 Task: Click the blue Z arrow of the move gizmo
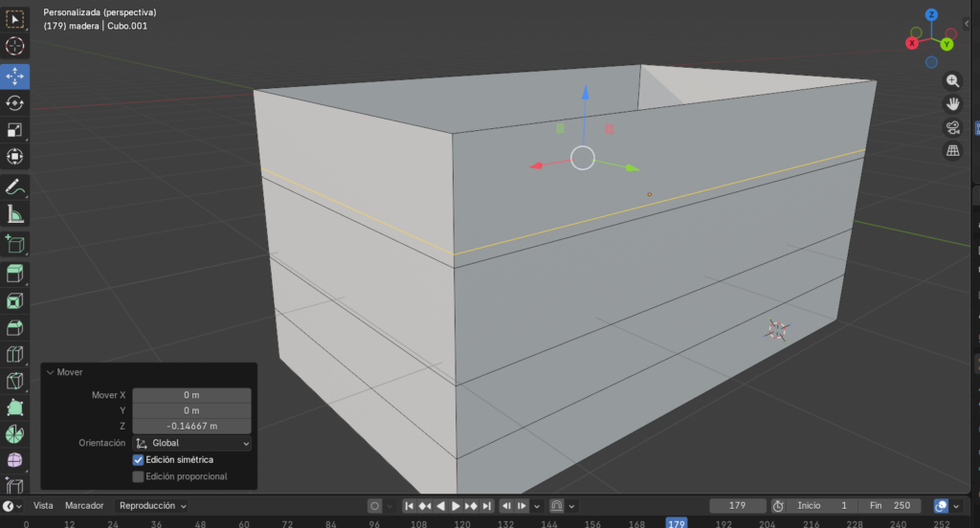point(585,94)
